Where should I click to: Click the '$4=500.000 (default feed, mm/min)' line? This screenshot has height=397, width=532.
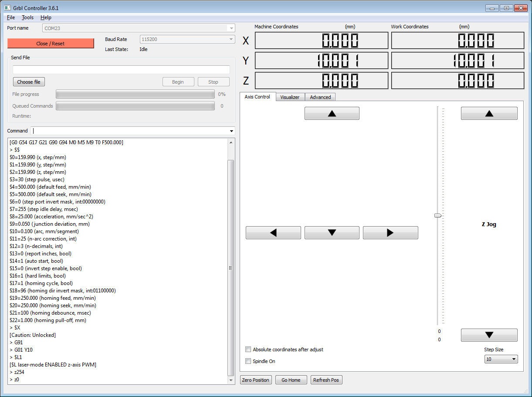[51, 187]
